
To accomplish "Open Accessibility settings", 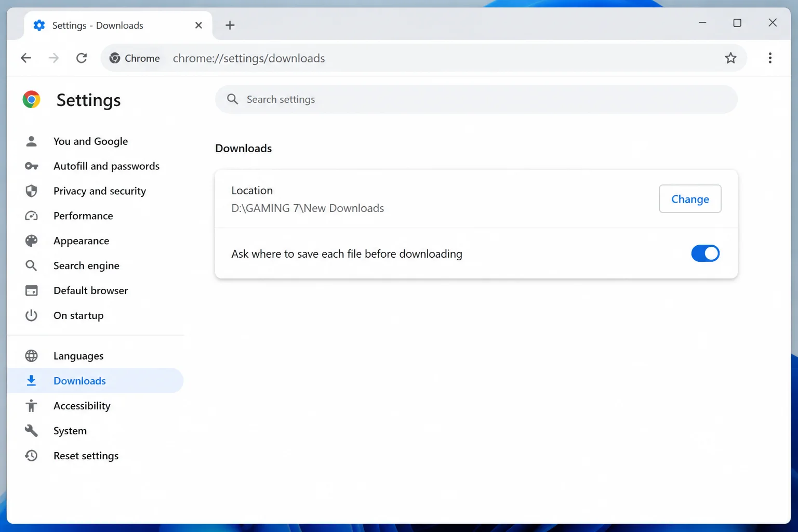I will click(x=95, y=406).
